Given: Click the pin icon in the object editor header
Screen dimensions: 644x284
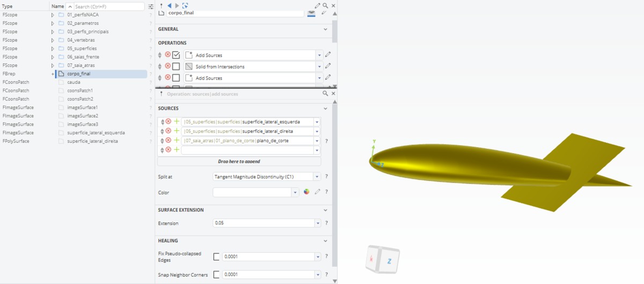Looking at the screenshot, I should [x=162, y=5].
